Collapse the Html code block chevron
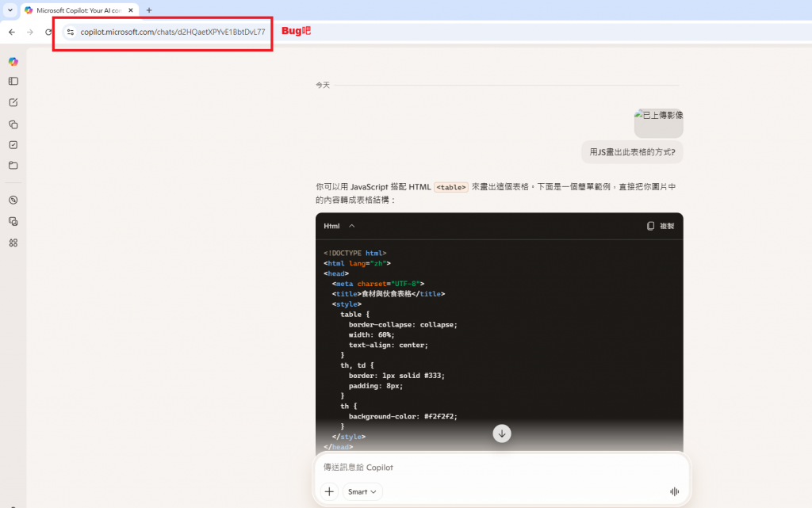Image resolution: width=812 pixels, height=508 pixels. pos(351,226)
